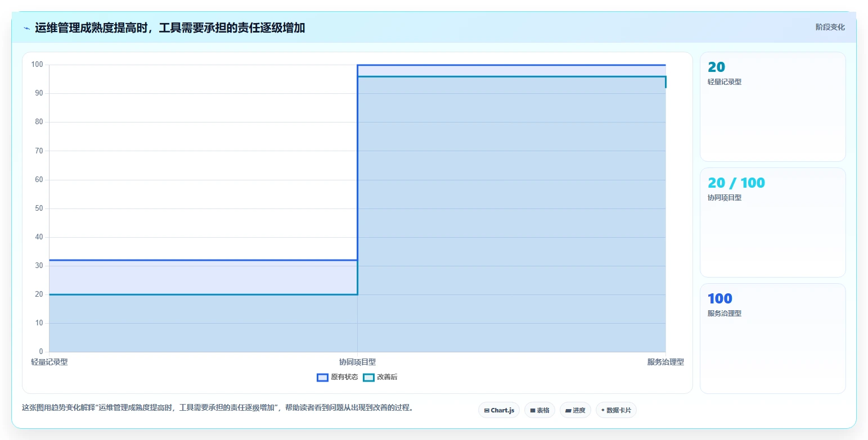This screenshot has width=868, height=440.
Task: Select the 进度 tag
Action: coord(575,410)
